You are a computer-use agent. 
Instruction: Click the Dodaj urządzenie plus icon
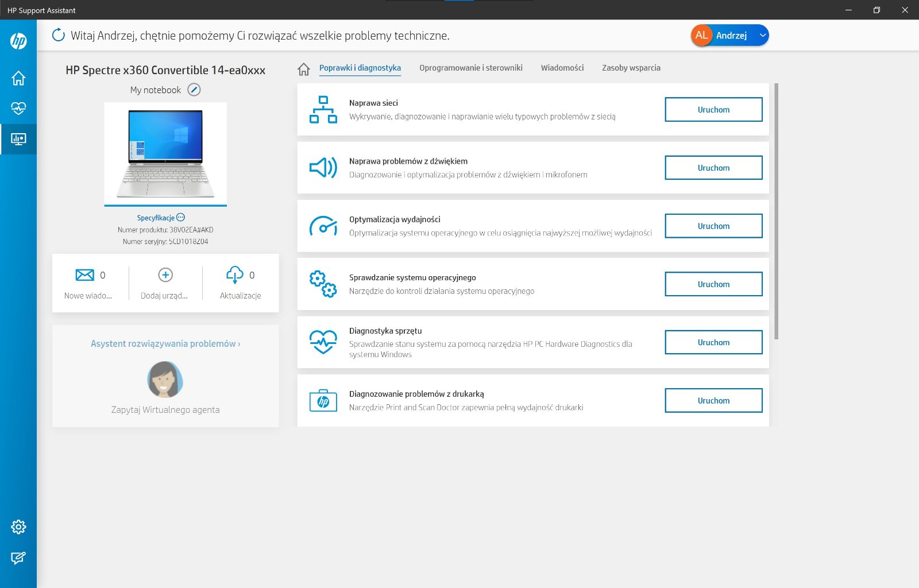(x=165, y=275)
